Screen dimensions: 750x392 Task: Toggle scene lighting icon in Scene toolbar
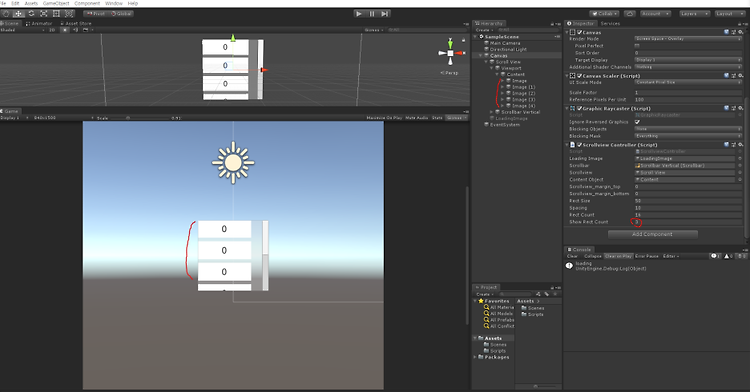(x=66, y=30)
